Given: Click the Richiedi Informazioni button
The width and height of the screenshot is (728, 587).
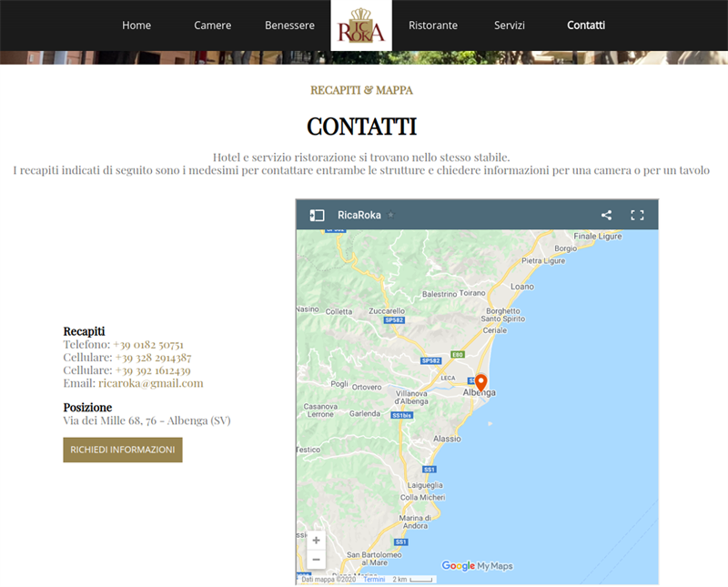Looking at the screenshot, I should coord(123,450).
